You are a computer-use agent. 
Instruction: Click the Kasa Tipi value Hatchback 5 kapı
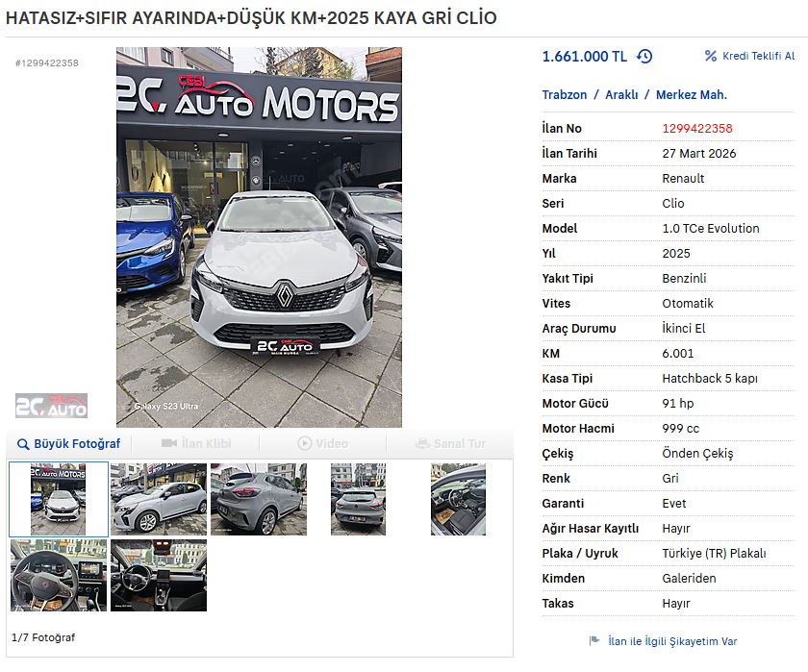(x=710, y=379)
